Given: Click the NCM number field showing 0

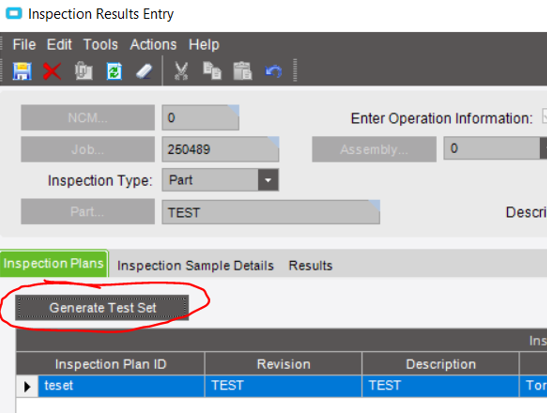Looking at the screenshot, I should (200, 118).
